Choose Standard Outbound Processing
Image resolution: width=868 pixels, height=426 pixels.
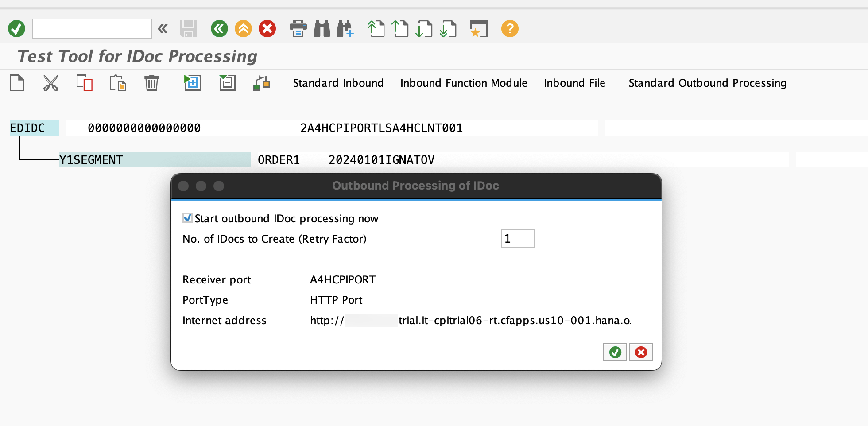pos(707,83)
